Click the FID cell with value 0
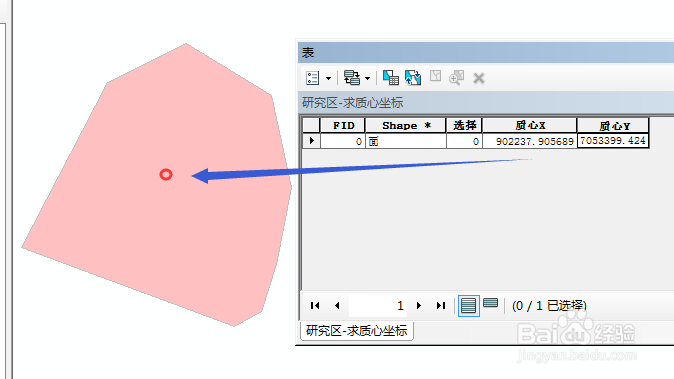Image resolution: width=674 pixels, height=379 pixels. [x=343, y=141]
